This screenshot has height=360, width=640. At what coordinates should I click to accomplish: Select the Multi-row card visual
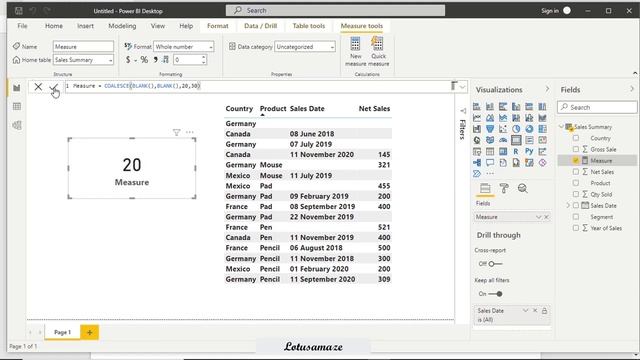529,140
